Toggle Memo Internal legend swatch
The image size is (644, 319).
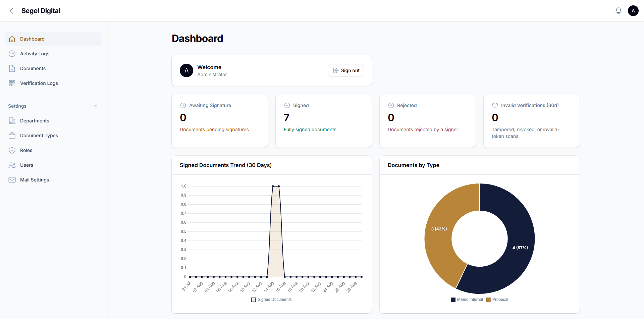coord(453,300)
